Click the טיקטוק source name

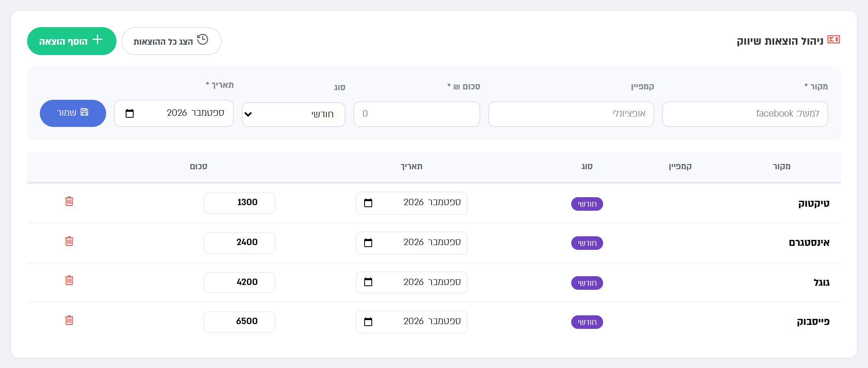coord(814,204)
